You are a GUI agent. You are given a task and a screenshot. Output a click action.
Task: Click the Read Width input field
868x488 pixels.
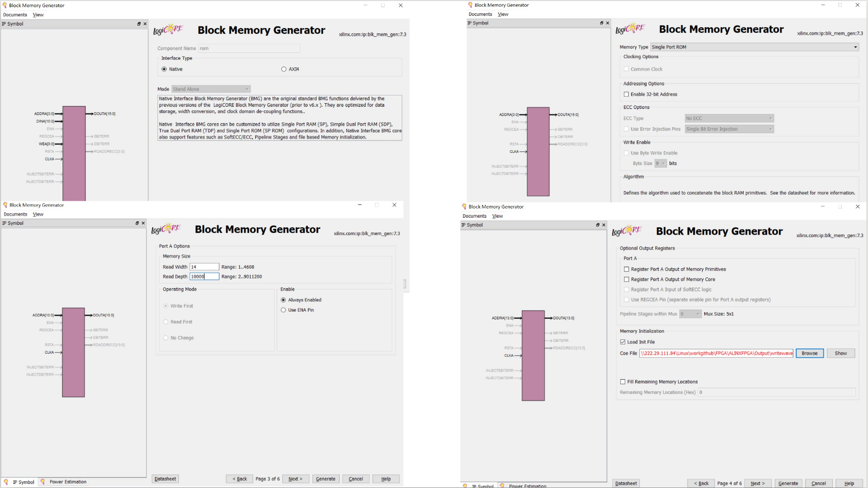tap(204, 267)
